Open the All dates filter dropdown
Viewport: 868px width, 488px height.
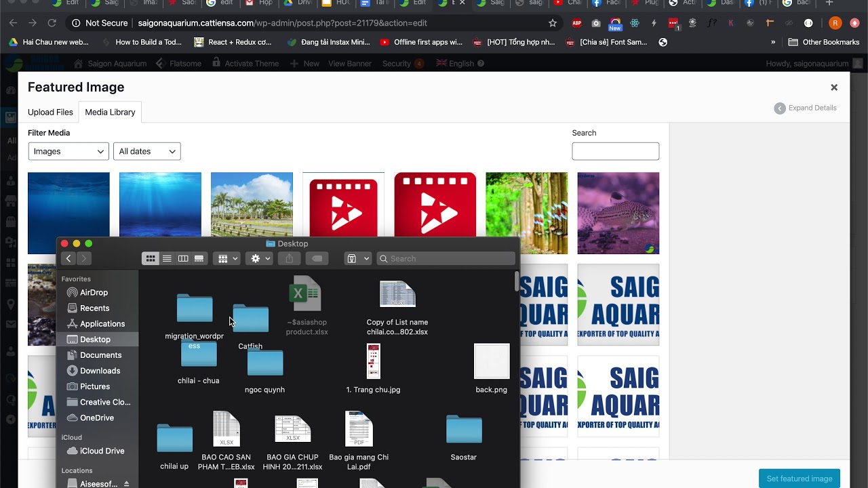(147, 151)
